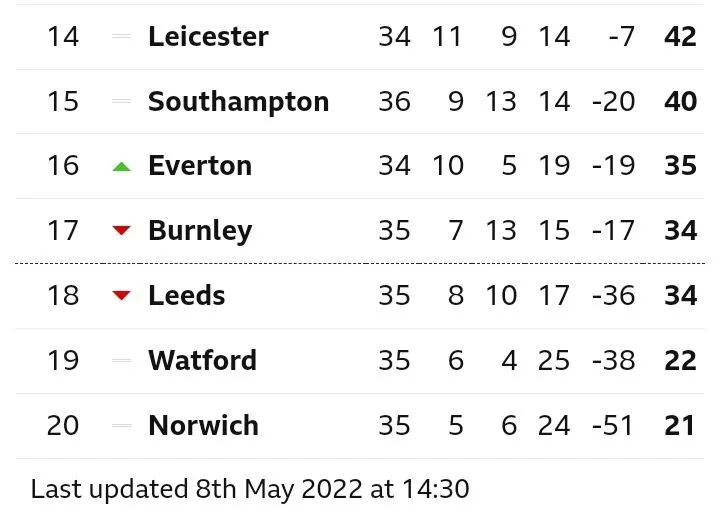
Task: Click Norwich's -51 goal difference
Action: pos(611,426)
